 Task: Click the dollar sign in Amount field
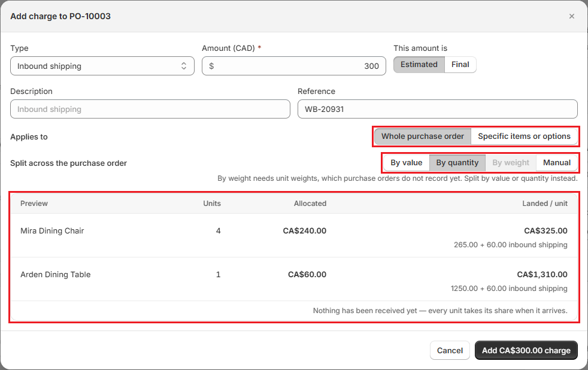211,66
